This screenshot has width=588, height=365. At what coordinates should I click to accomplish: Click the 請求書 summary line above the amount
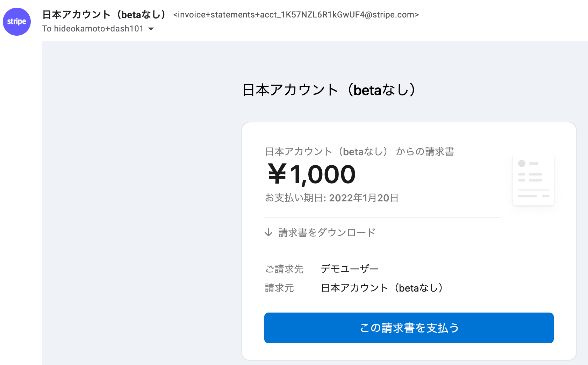pyautogui.click(x=360, y=151)
